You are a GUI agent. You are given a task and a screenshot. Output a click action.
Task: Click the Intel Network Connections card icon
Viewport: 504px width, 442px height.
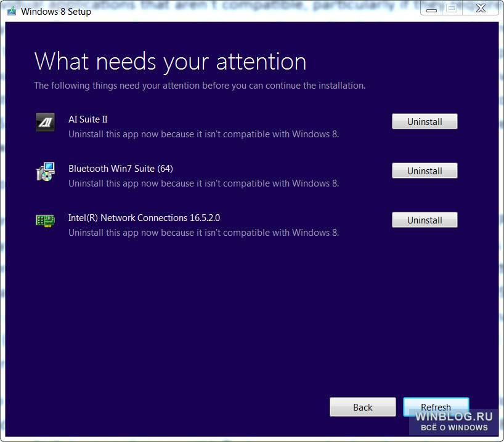[x=46, y=221]
